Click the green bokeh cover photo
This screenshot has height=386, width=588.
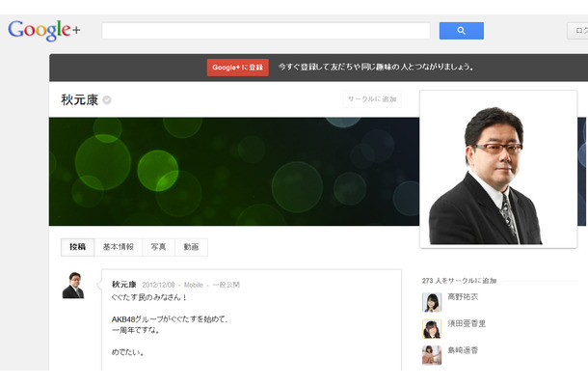click(231, 171)
